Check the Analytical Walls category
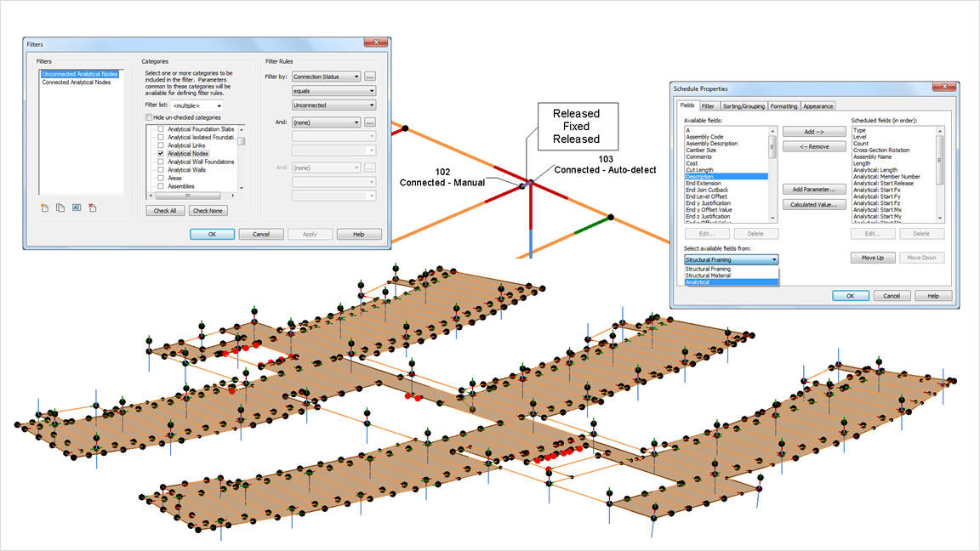This screenshot has width=980, height=551. [161, 170]
